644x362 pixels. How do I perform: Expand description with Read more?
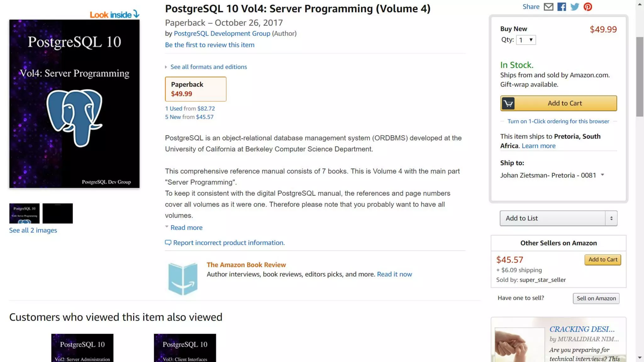[x=186, y=228]
